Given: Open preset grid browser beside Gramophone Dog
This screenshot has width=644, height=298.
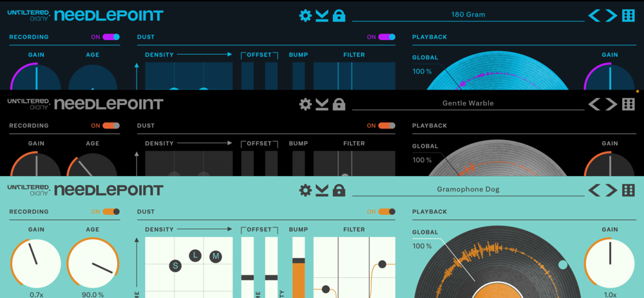Looking at the screenshot, I should click(628, 190).
